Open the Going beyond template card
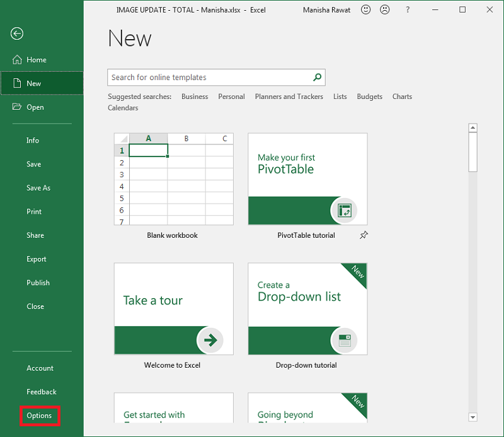504x437 pixels. [307, 408]
